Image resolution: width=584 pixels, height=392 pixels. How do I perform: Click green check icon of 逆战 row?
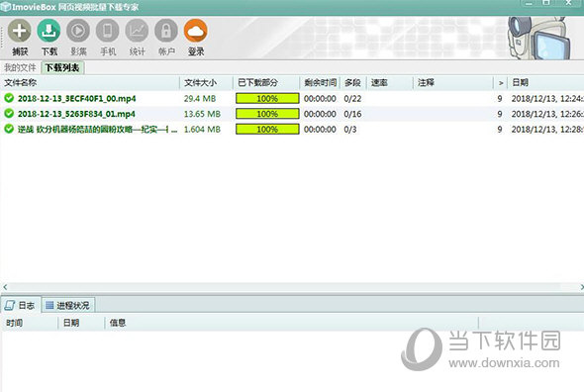9,129
